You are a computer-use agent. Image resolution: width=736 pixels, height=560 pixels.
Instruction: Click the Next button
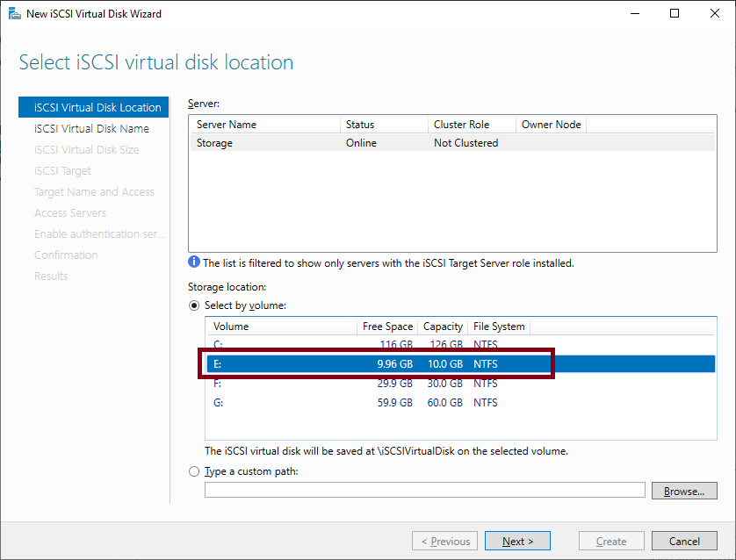(517, 541)
